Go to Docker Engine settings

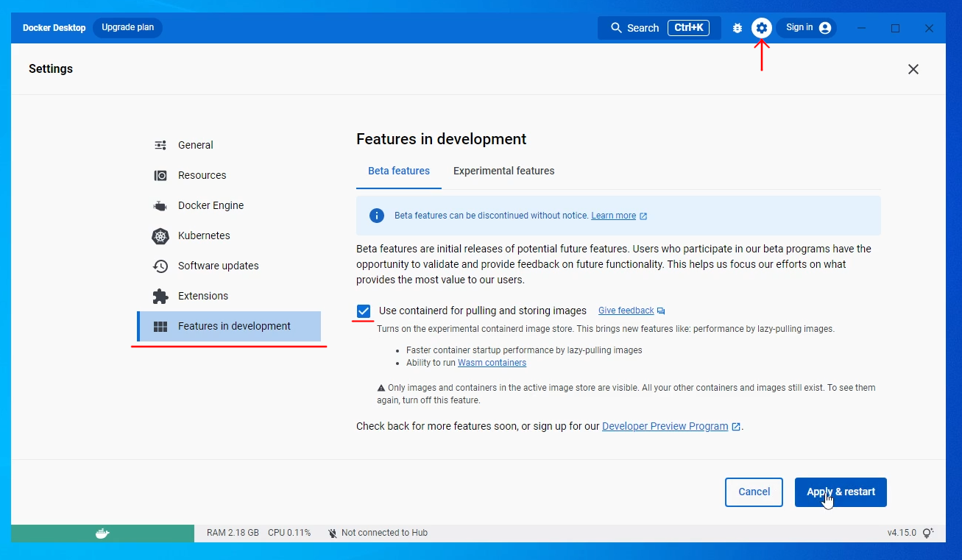[x=229, y=205]
